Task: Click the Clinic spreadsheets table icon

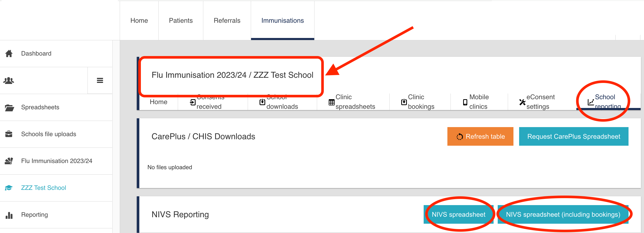Action: [332, 102]
